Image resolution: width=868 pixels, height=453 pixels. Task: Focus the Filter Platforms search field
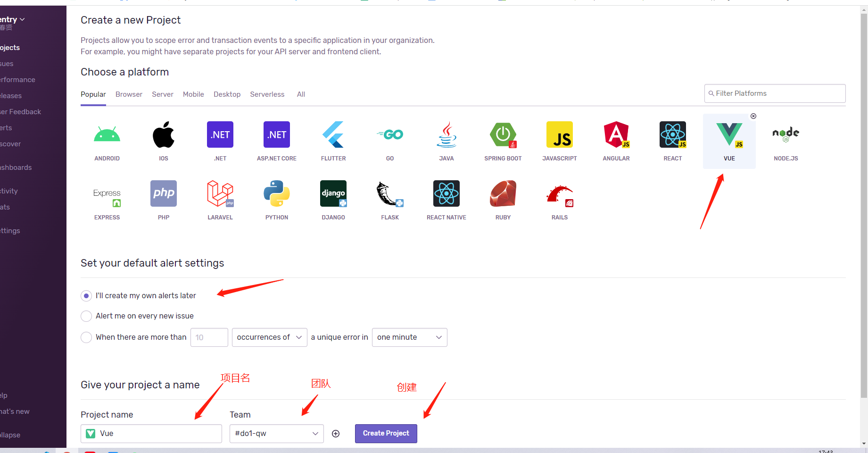pyautogui.click(x=775, y=93)
